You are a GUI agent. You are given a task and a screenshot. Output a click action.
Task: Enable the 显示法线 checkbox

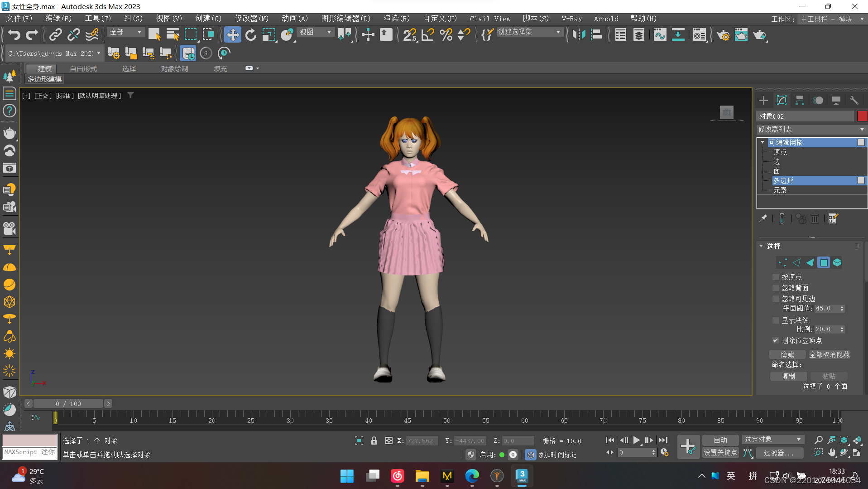point(776,320)
